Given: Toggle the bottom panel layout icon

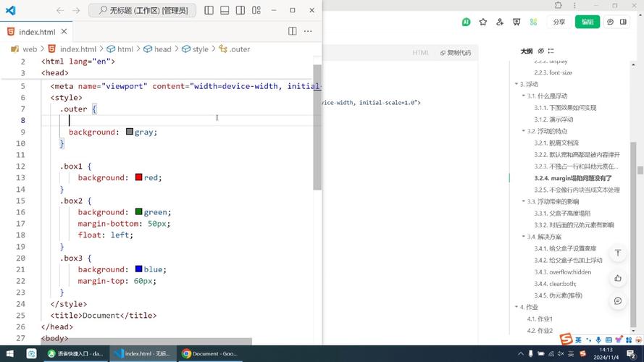Looking at the screenshot, I should pyautogui.click(x=225, y=11).
